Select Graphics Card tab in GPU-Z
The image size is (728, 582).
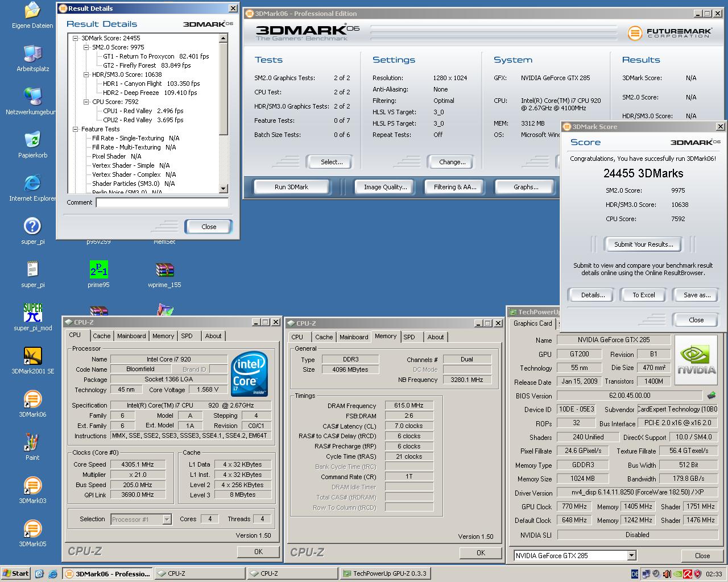click(533, 323)
